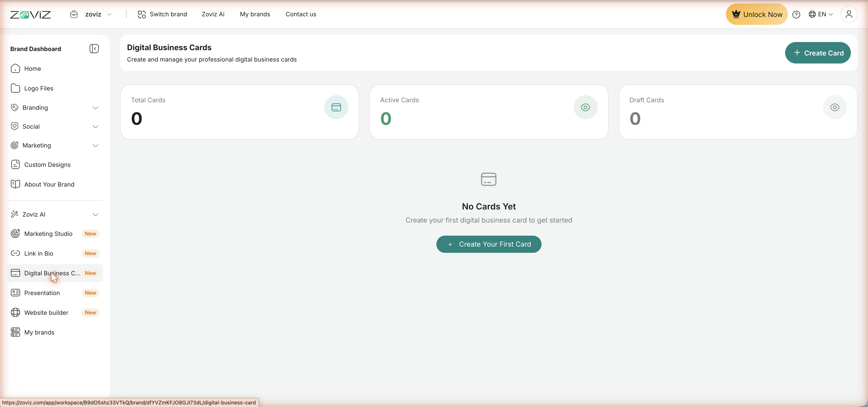This screenshot has height=407, width=868.
Task: Click the New badge beside Presentation
Action: 90,293
